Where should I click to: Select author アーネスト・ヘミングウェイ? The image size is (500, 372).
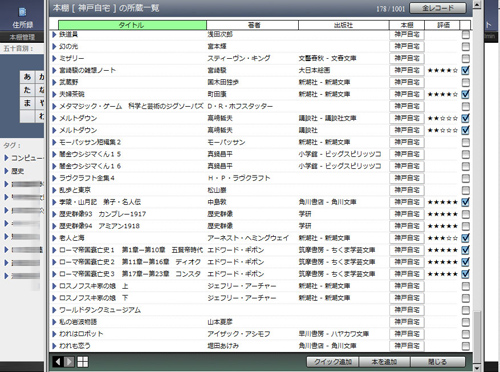[x=248, y=238]
